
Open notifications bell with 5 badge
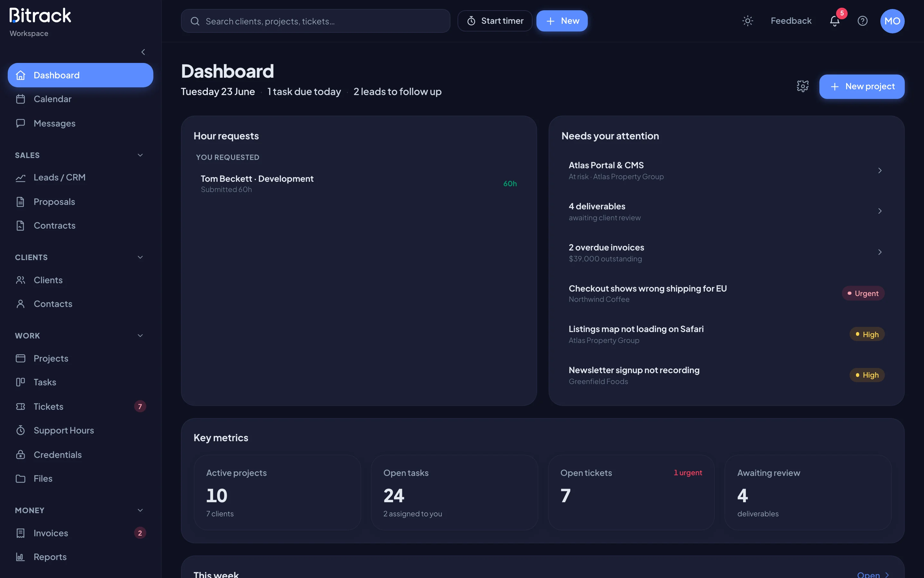pyautogui.click(x=835, y=21)
